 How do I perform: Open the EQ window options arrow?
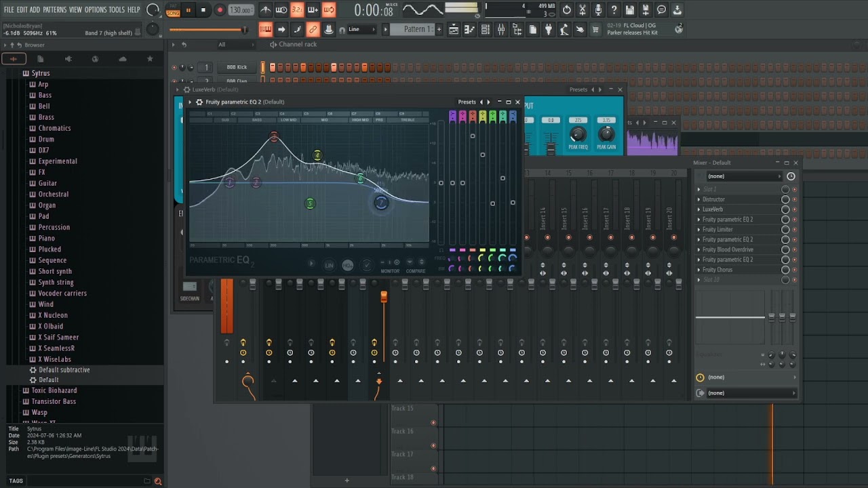tap(191, 102)
